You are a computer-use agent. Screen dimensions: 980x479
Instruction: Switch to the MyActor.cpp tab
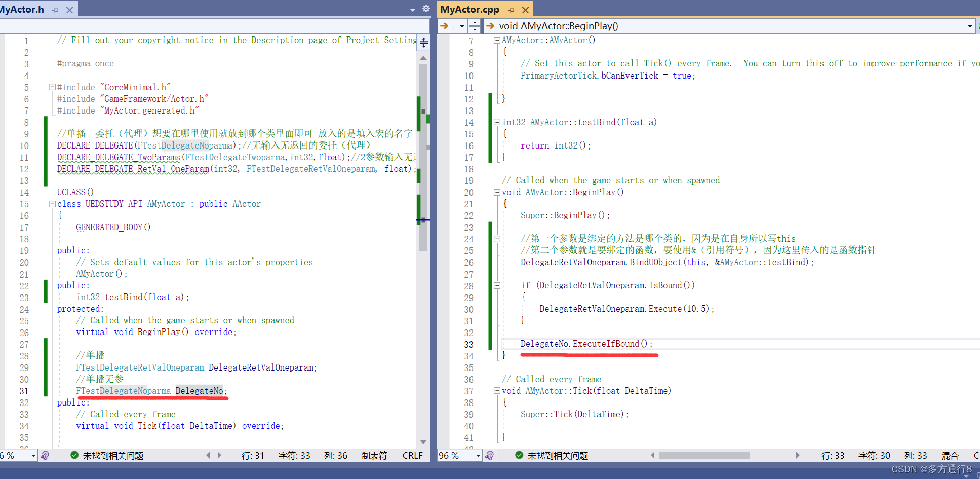[469, 9]
